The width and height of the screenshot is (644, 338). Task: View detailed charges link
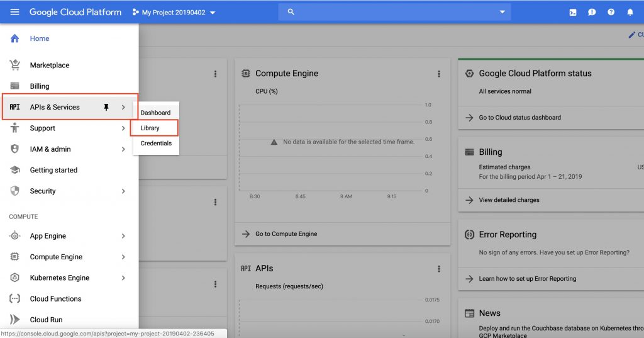tap(509, 200)
